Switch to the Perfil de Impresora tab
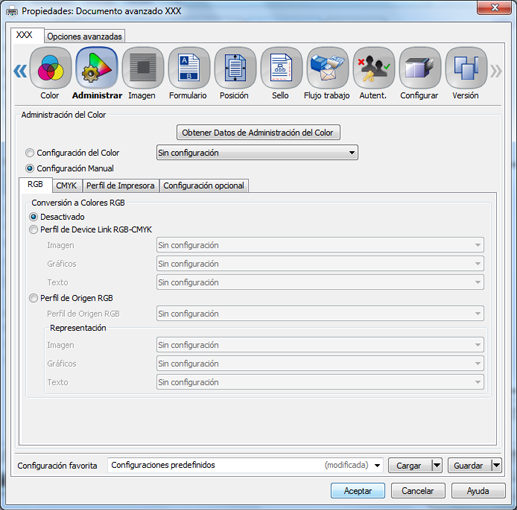This screenshot has width=517, height=510. [120, 186]
